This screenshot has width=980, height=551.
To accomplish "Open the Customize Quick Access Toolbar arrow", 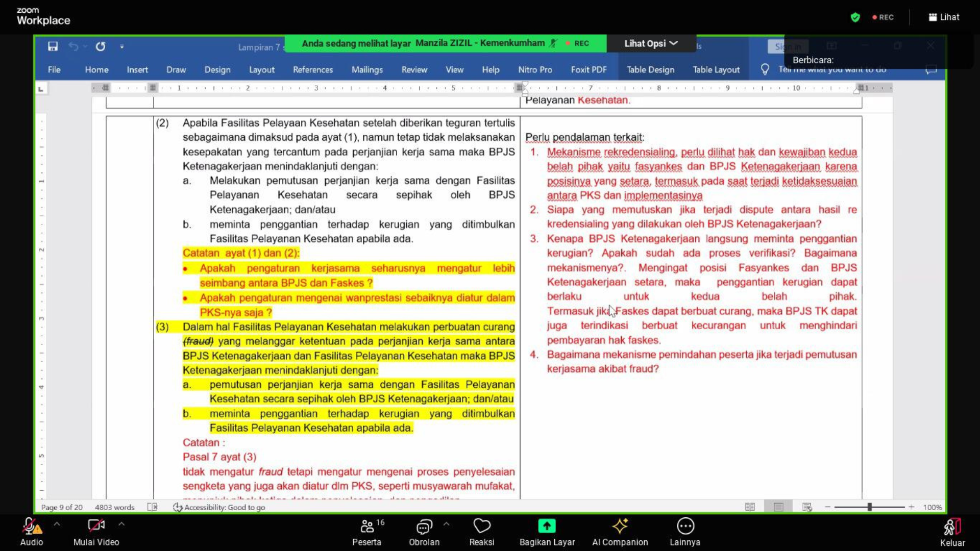I will (121, 46).
